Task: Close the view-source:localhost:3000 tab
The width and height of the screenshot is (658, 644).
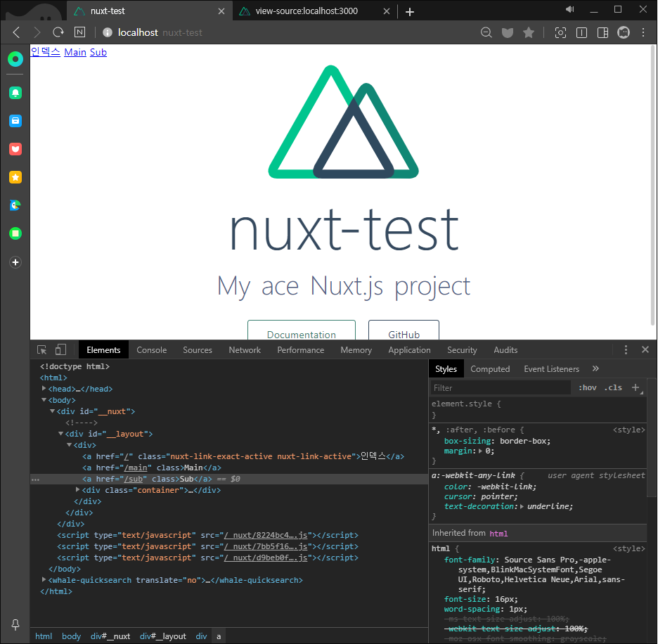Action: [x=387, y=11]
